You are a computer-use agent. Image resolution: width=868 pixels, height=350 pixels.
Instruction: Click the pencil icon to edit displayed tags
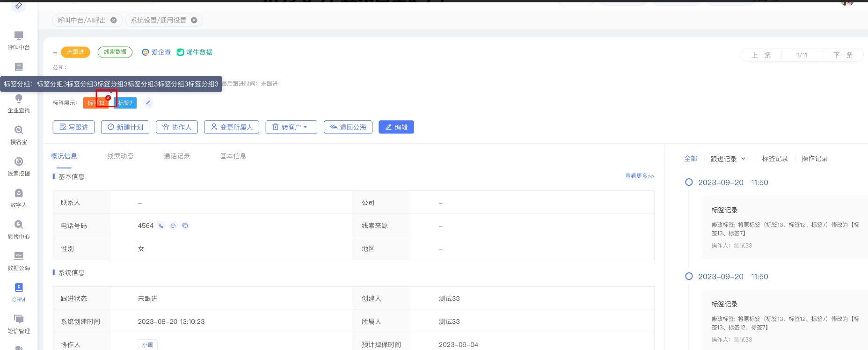pos(148,103)
